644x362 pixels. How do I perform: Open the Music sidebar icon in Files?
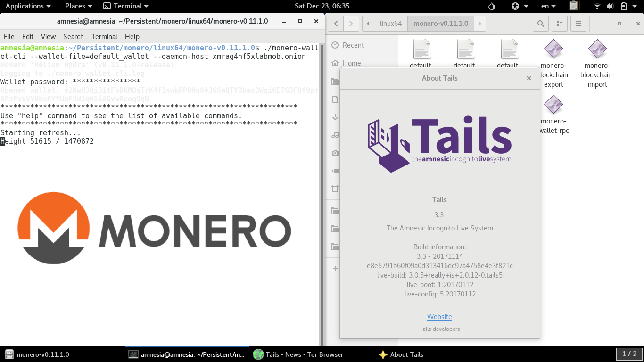[335, 135]
